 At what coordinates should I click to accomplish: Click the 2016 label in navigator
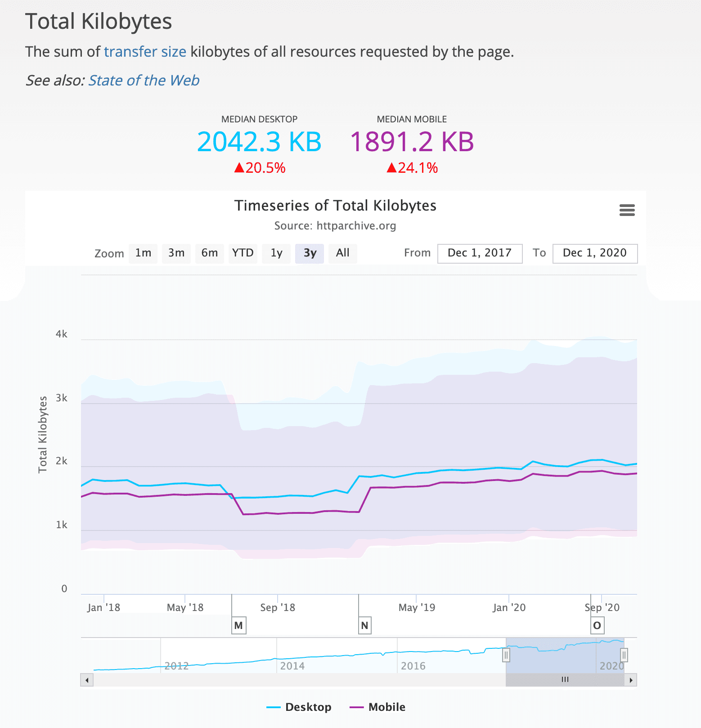[413, 666]
